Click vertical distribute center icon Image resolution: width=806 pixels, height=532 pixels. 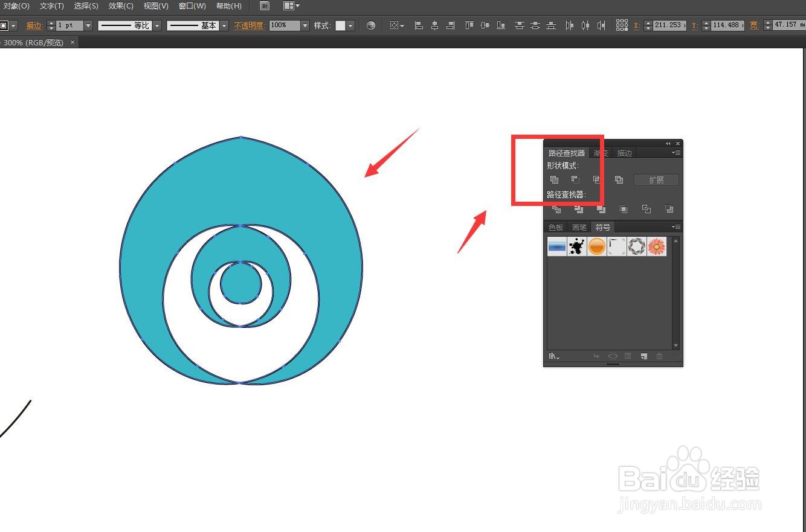click(535, 25)
